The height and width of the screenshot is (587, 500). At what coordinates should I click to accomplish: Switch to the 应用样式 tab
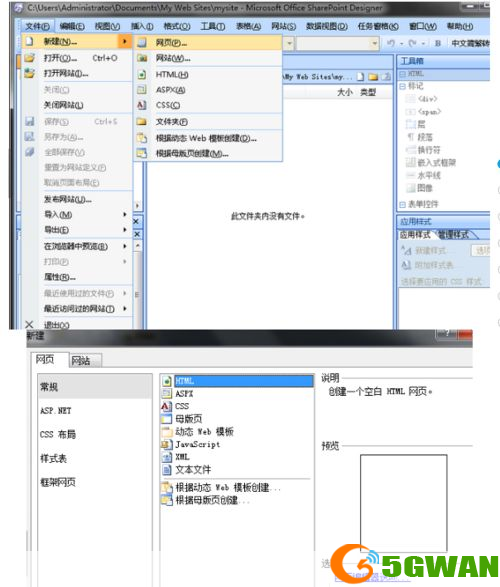415,235
